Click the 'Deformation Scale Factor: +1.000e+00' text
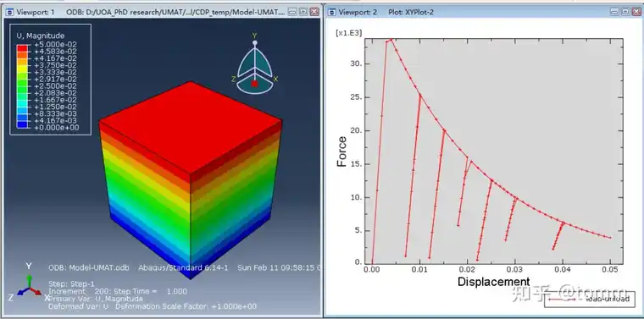 click(x=186, y=306)
